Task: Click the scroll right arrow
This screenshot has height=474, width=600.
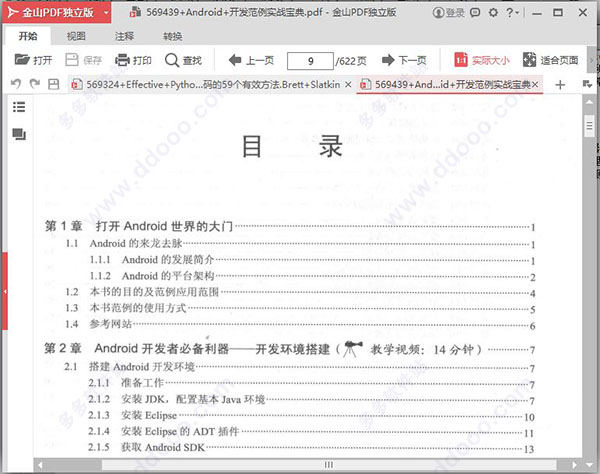Action: click(574, 465)
